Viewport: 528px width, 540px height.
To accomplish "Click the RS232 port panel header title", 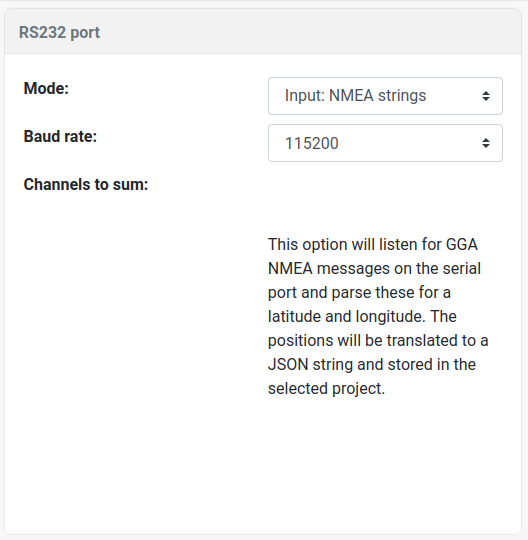I will pos(59,32).
